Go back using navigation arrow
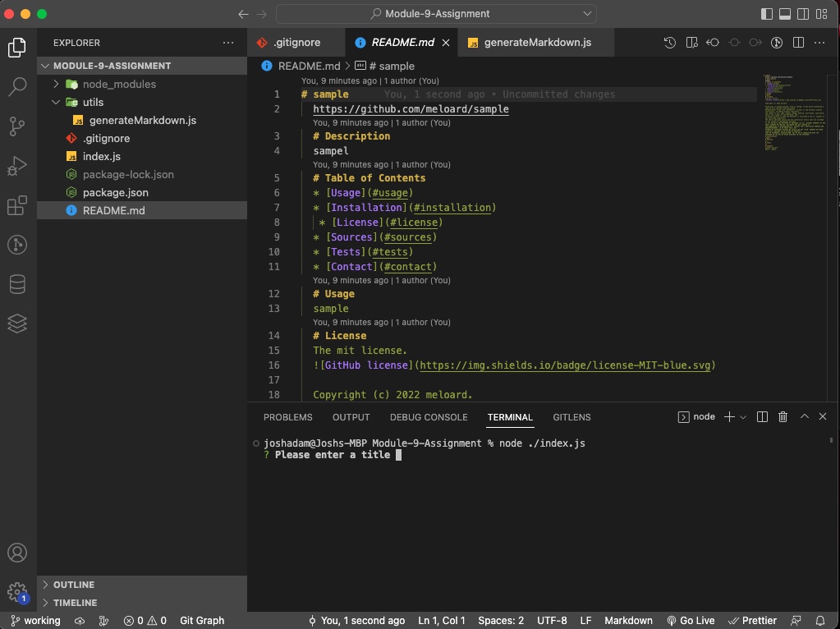Image resolution: width=840 pixels, height=629 pixels. [x=243, y=14]
